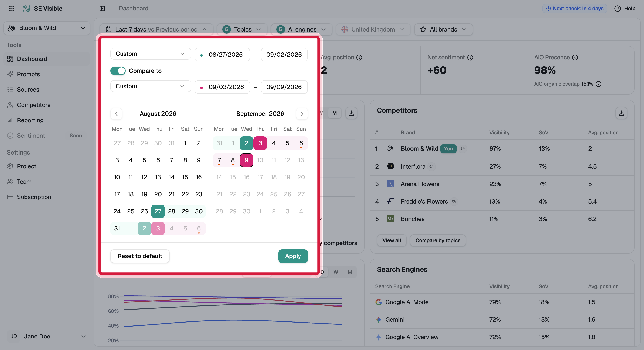
Task: Click tag icon next to Interflora
Action: [x=431, y=166]
